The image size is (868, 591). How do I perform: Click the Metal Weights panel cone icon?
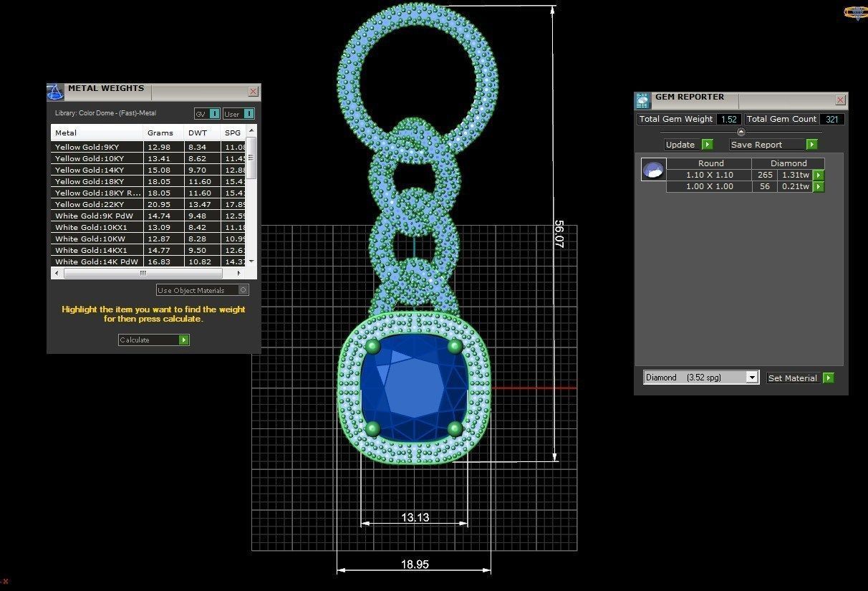[55, 92]
